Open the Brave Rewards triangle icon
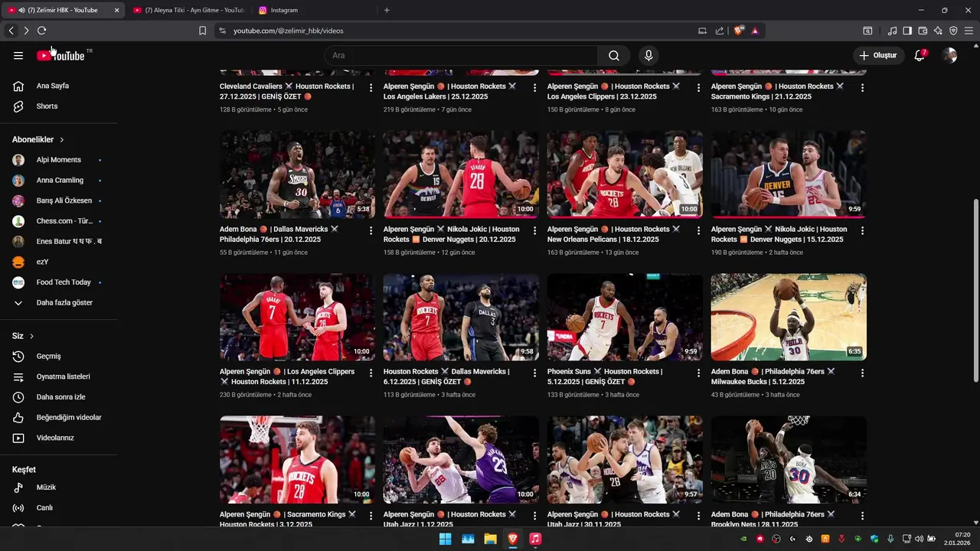Image resolution: width=980 pixels, height=551 pixels. click(x=755, y=31)
